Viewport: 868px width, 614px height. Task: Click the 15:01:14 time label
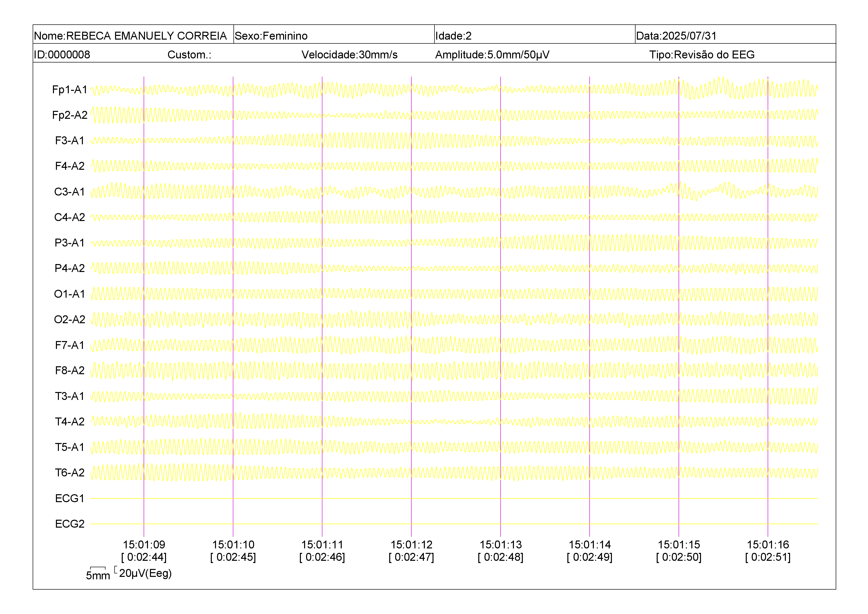590,545
